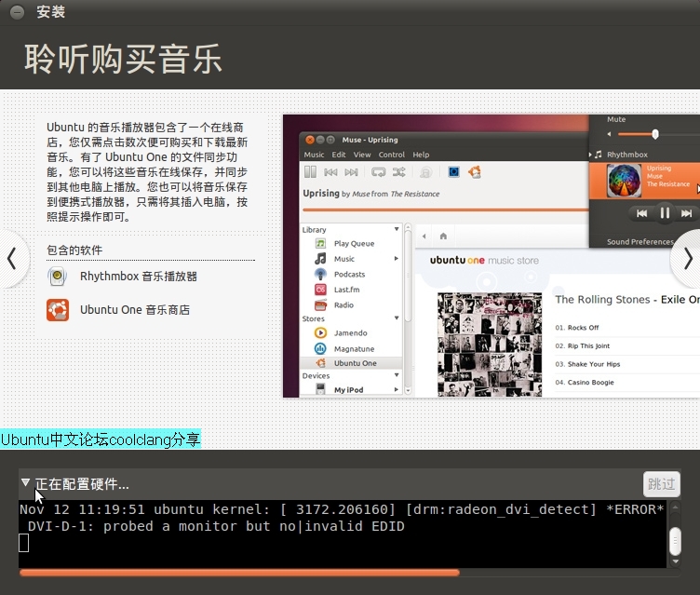Click the next track toolbar icon

[x=351, y=172]
